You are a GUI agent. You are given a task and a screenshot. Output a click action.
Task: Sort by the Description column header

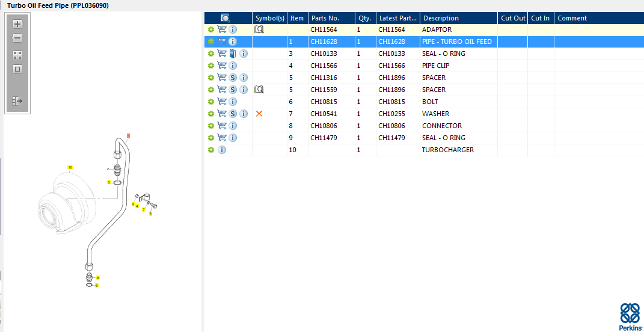(459, 18)
